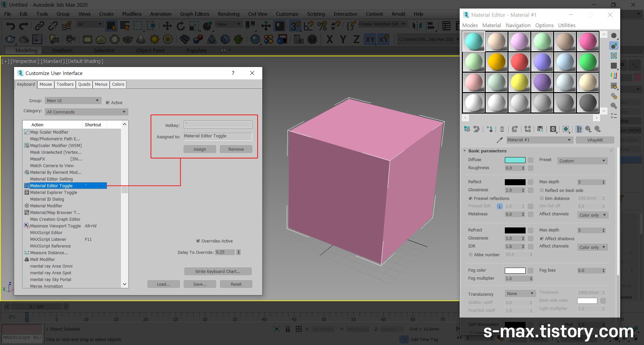Click Select and Link chain icon
This screenshot has height=345, width=644.
[x=40, y=25]
